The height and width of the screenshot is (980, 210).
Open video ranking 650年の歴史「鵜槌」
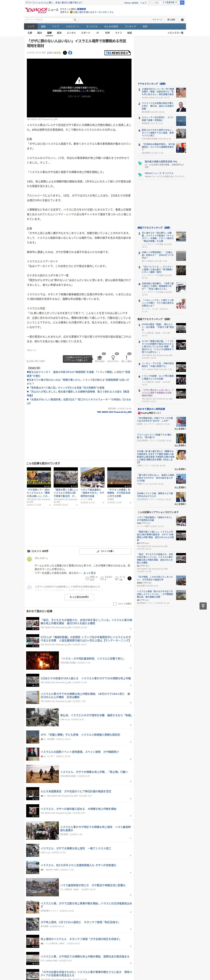click(158, 327)
